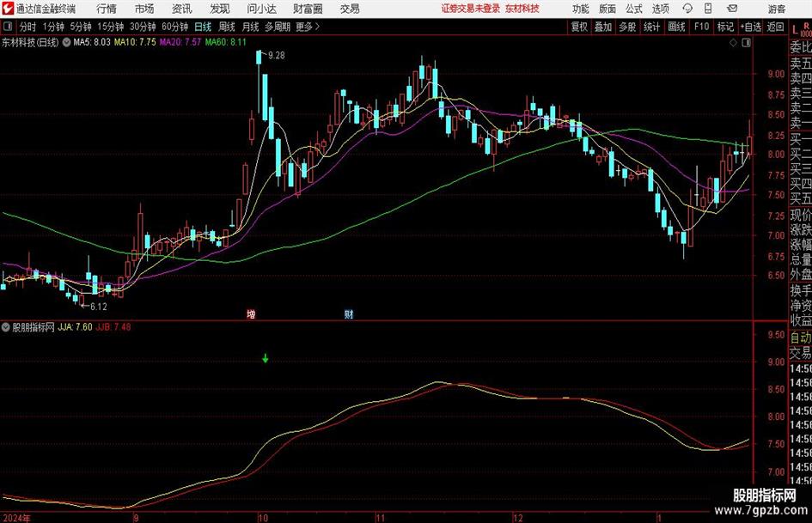Expand the 股朋指标网 indicator dropdown
This screenshot has width=812, height=523.
[x=6, y=327]
